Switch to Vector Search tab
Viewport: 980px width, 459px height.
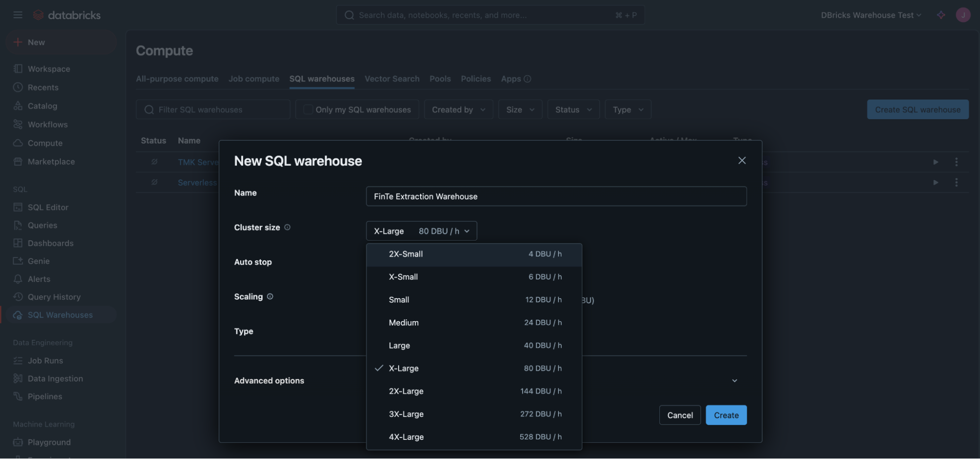coord(392,78)
